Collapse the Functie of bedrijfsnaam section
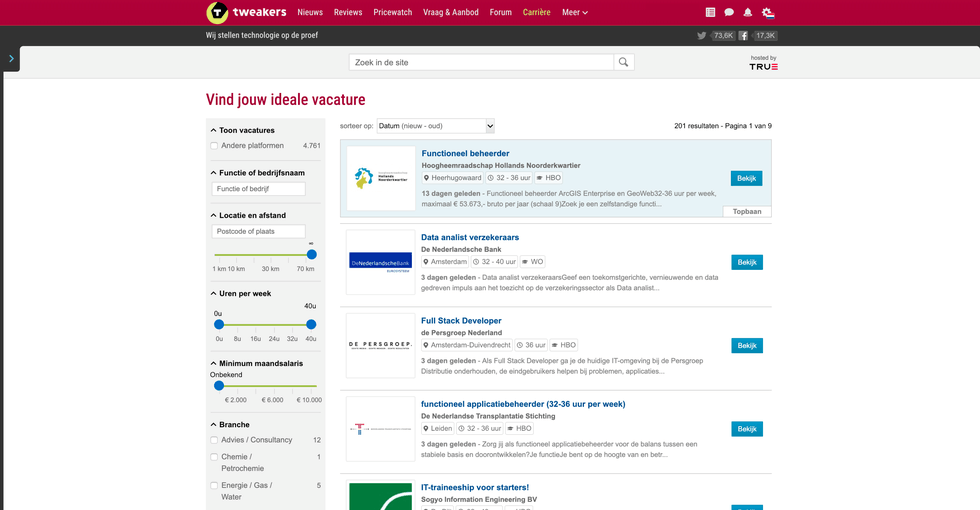Image resolution: width=980 pixels, height=510 pixels. click(x=258, y=172)
